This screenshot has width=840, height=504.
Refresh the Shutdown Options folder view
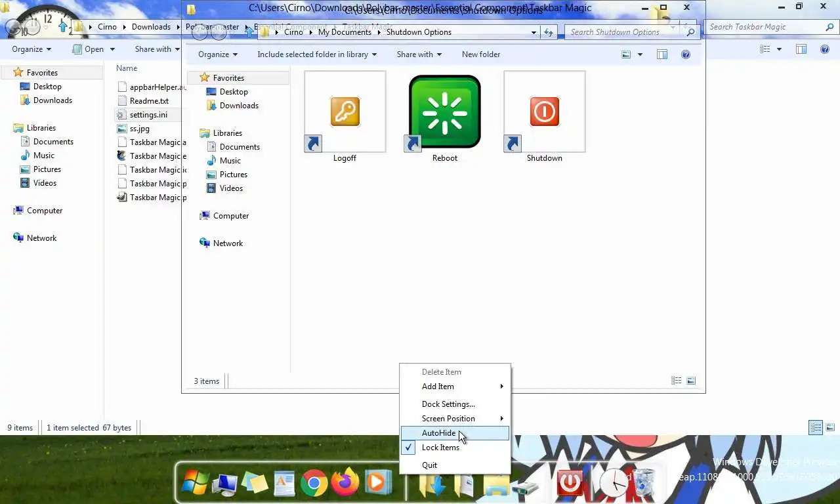549,32
